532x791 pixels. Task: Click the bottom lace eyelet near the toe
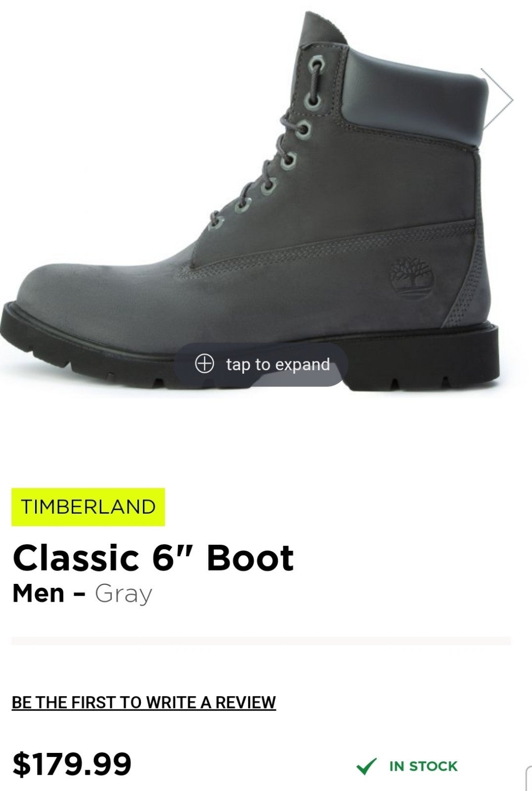216,223
